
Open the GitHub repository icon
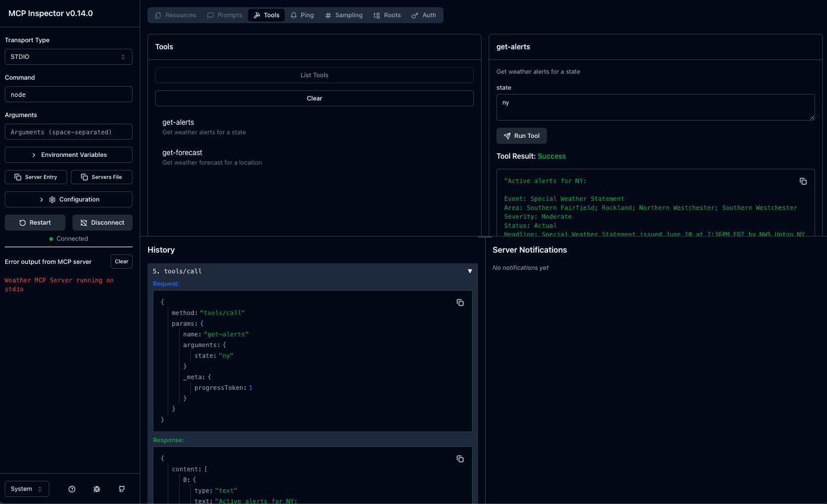122,489
